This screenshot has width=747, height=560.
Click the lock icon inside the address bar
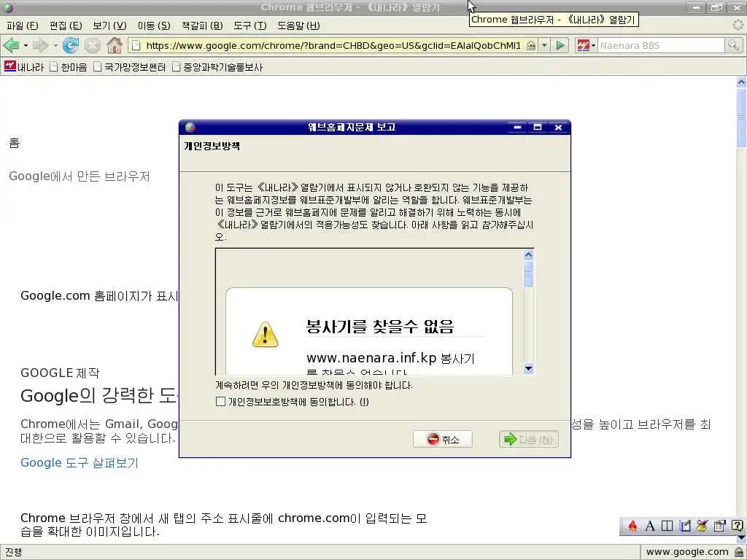point(531,46)
